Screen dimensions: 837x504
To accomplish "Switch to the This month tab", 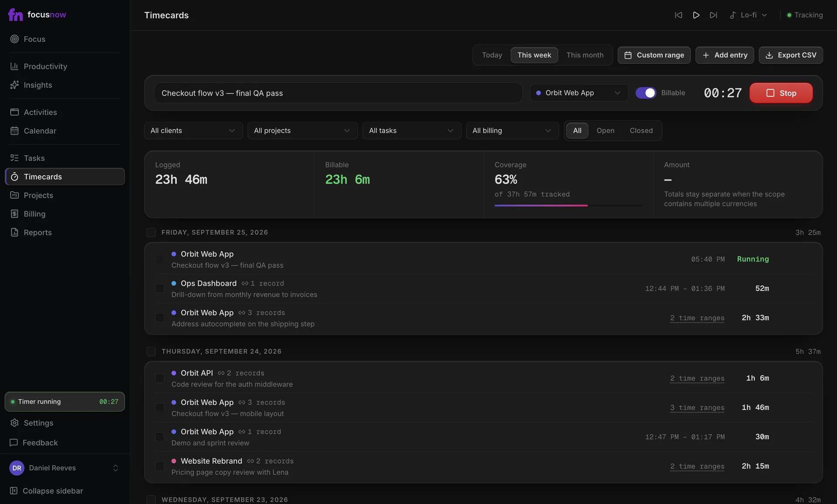I will [x=585, y=55].
